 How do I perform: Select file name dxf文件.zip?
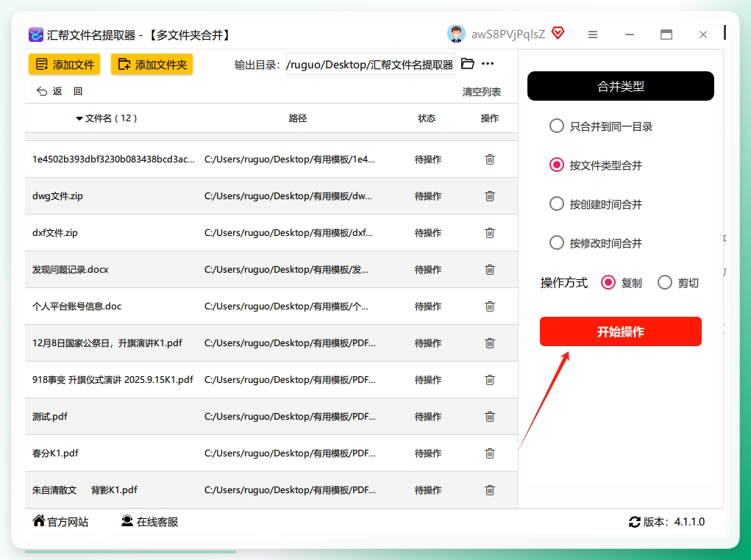tap(54, 233)
